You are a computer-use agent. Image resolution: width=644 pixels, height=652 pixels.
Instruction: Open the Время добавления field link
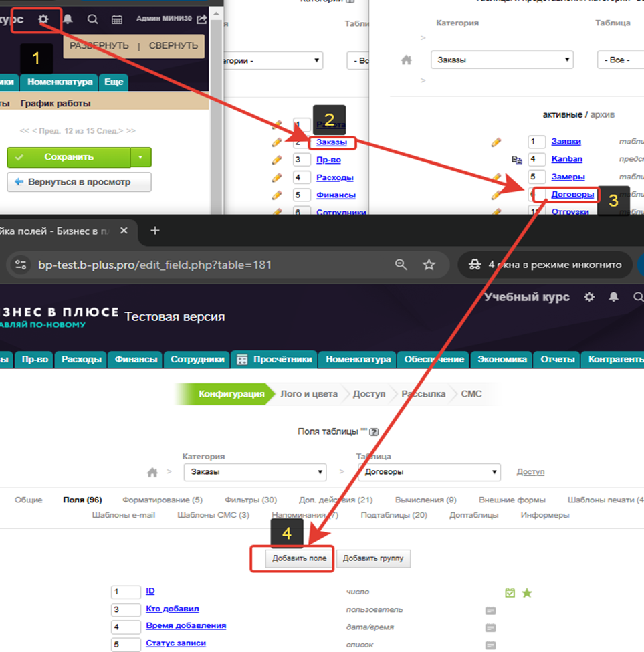pos(186,625)
